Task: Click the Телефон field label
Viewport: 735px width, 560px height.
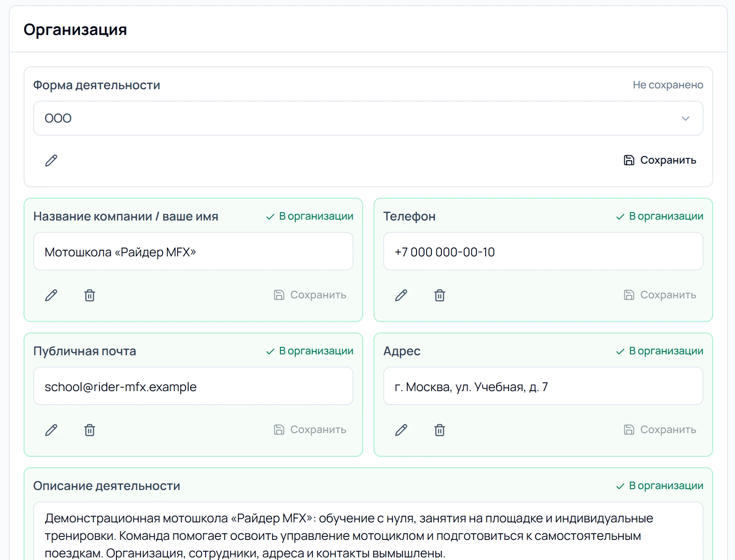Action: coord(409,216)
